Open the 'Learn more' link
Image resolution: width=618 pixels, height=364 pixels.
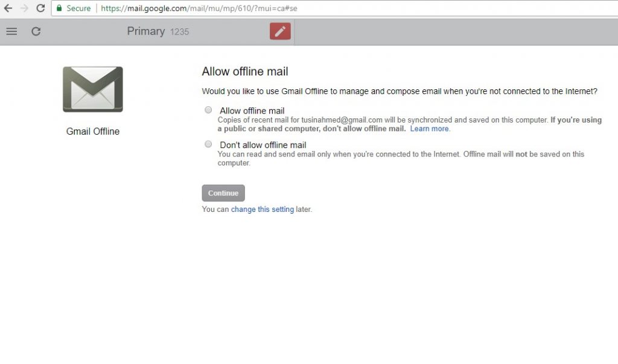point(429,129)
